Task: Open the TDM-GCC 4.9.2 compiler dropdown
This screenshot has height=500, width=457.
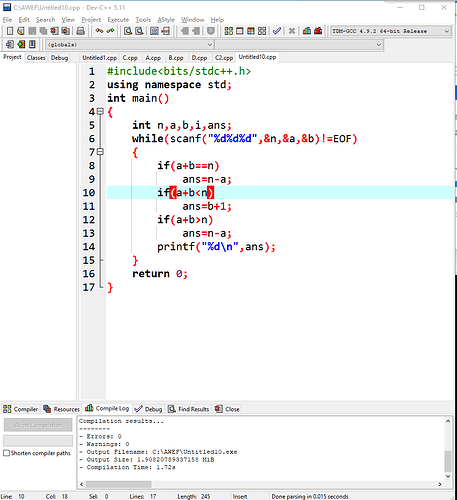Action: point(390,31)
